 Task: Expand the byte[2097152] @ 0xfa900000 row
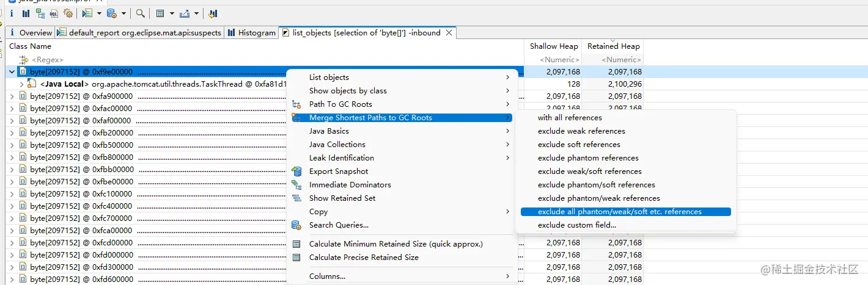click(13, 96)
